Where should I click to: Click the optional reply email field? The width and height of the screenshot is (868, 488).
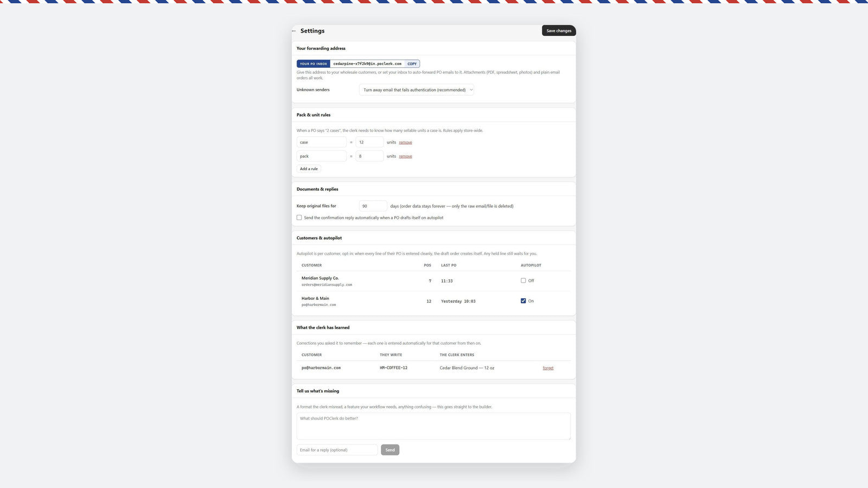337,450
